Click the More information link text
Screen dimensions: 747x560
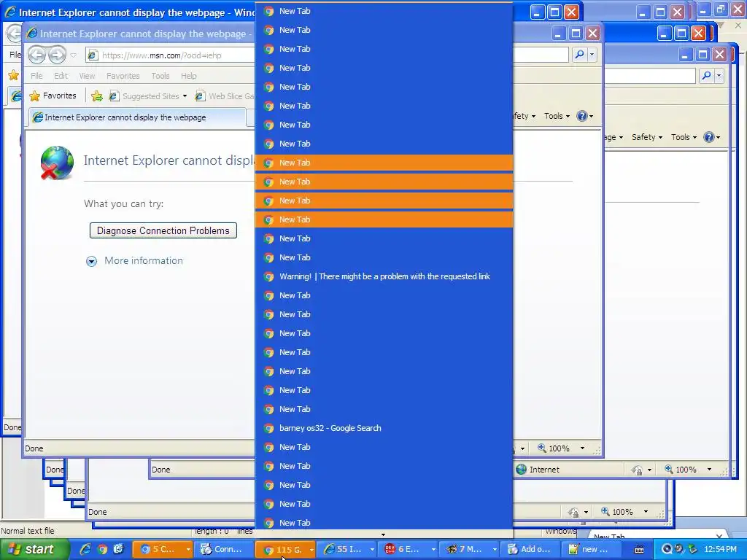pyautogui.click(x=144, y=260)
